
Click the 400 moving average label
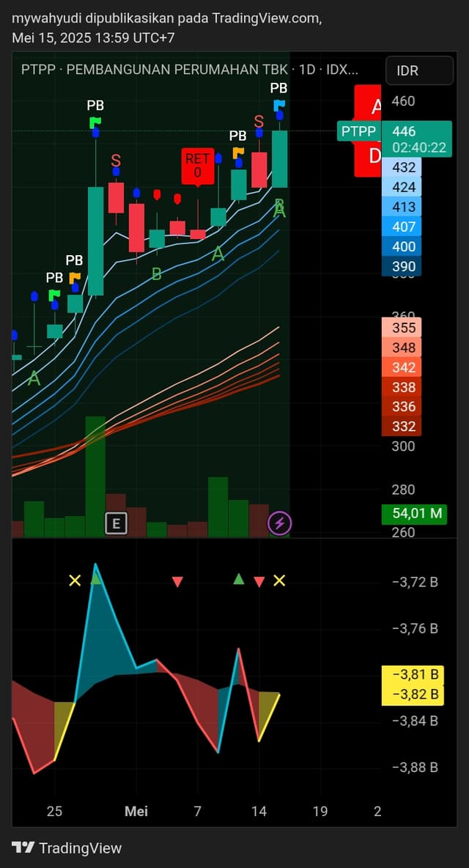pos(402,247)
